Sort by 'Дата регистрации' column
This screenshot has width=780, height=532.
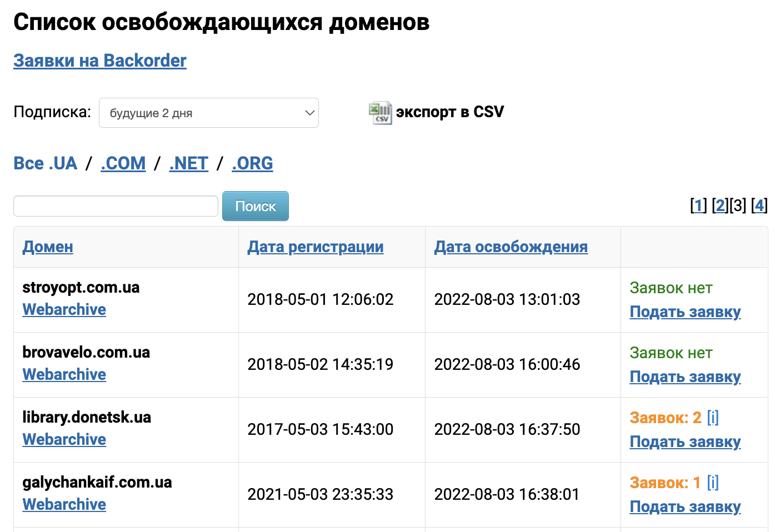(x=316, y=247)
